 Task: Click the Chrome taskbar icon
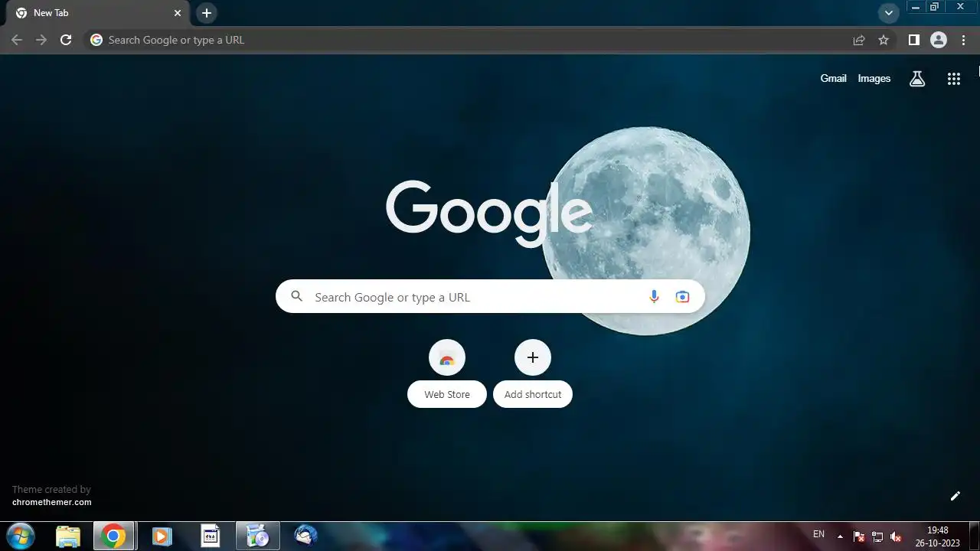click(x=113, y=536)
